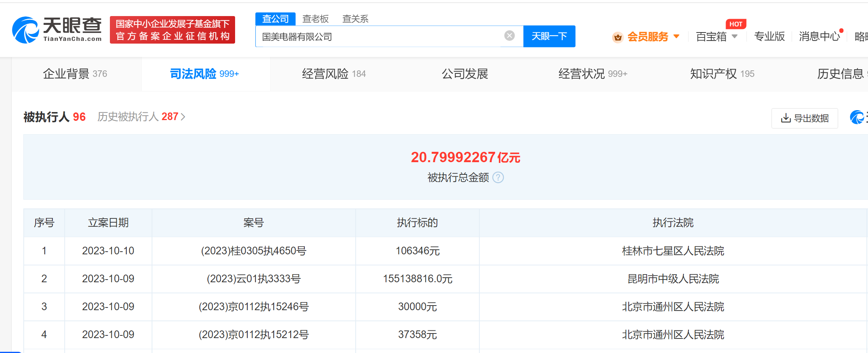Expand the 百宝箱 dropdown arrow
The width and height of the screenshot is (868, 353).
(x=734, y=37)
